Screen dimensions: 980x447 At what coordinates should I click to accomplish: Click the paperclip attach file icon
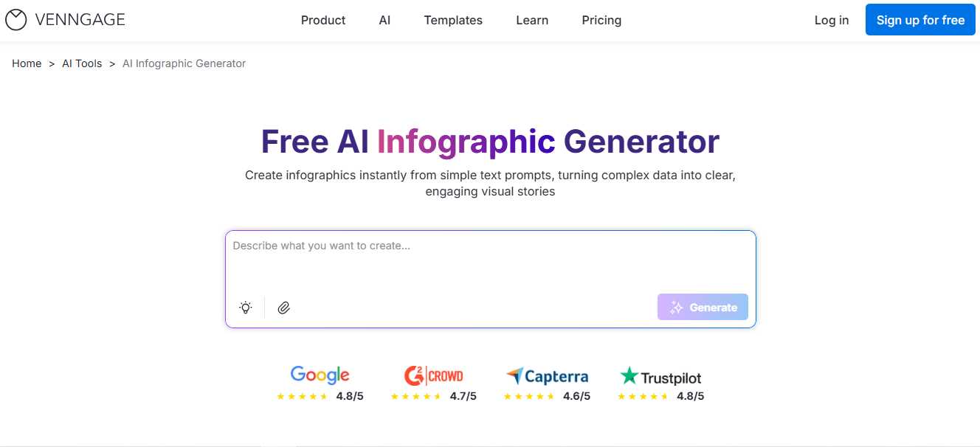283,308
